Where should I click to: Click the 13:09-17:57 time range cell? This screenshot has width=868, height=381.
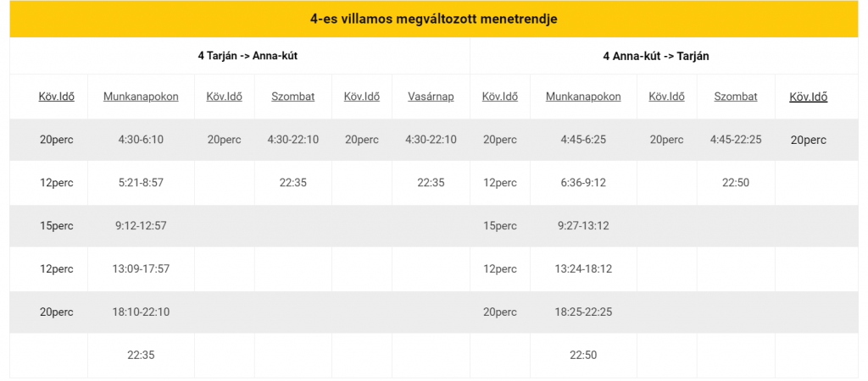141,269
